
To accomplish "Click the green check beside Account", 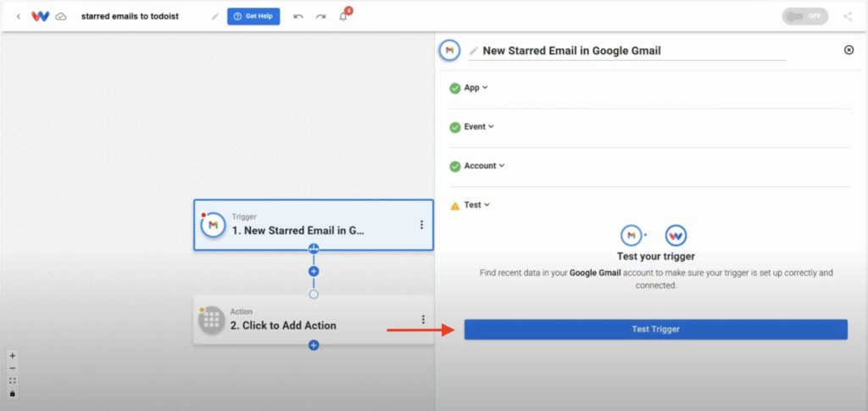I will click(x=455, y=166).
